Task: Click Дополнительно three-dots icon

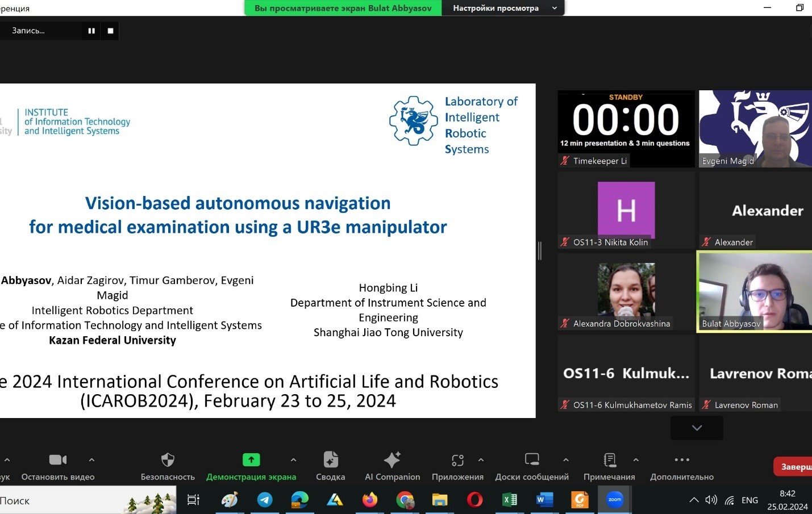Action: [x=681, y=459]
